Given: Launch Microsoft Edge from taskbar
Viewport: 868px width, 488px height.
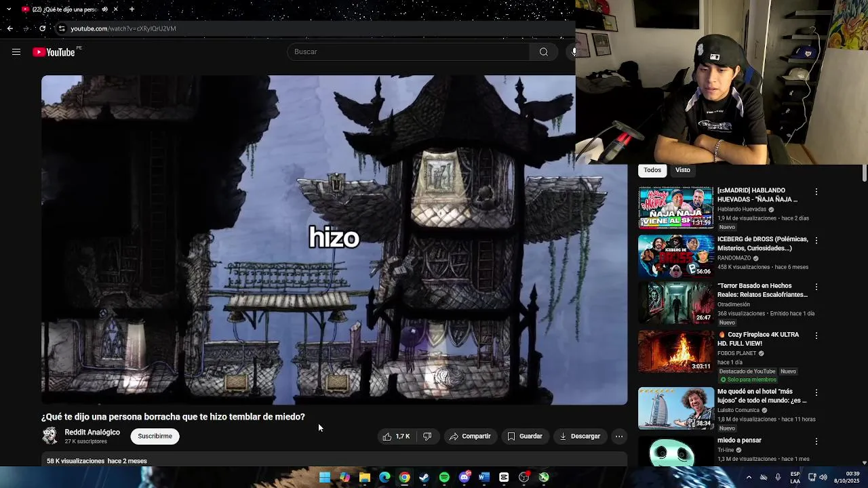Looking at the screenshot, I should 384,477.
